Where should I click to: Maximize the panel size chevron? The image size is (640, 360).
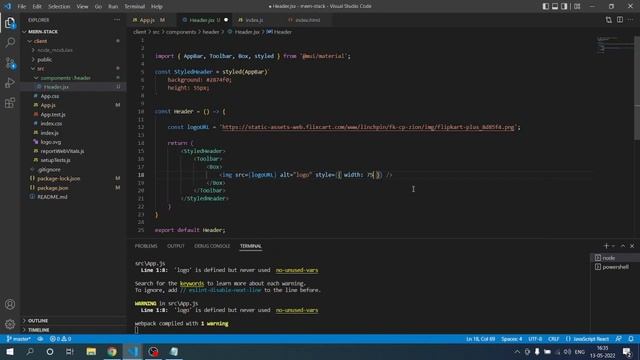pyautogui.click(x=622, y=246)
